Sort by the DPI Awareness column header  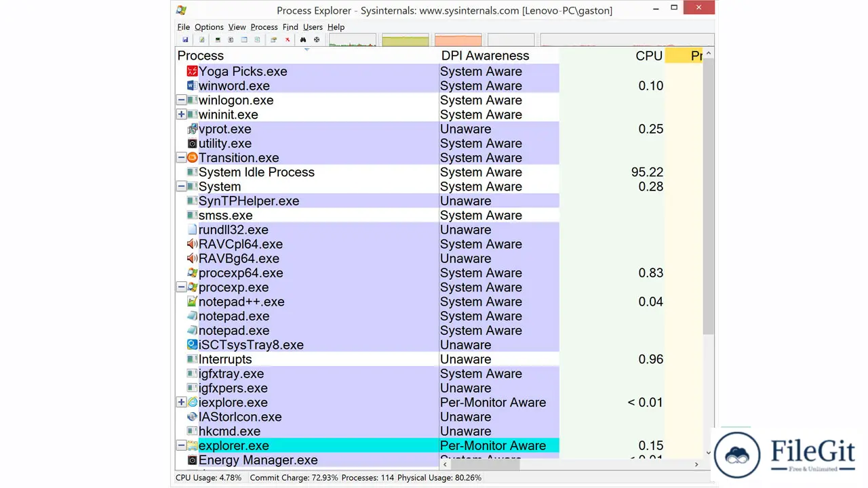499,56
